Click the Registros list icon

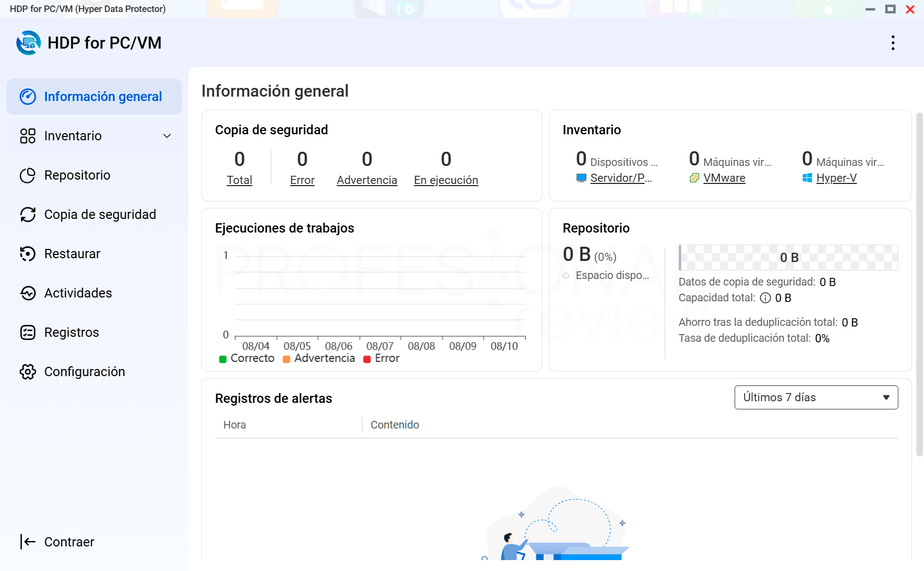pos(28,332)
